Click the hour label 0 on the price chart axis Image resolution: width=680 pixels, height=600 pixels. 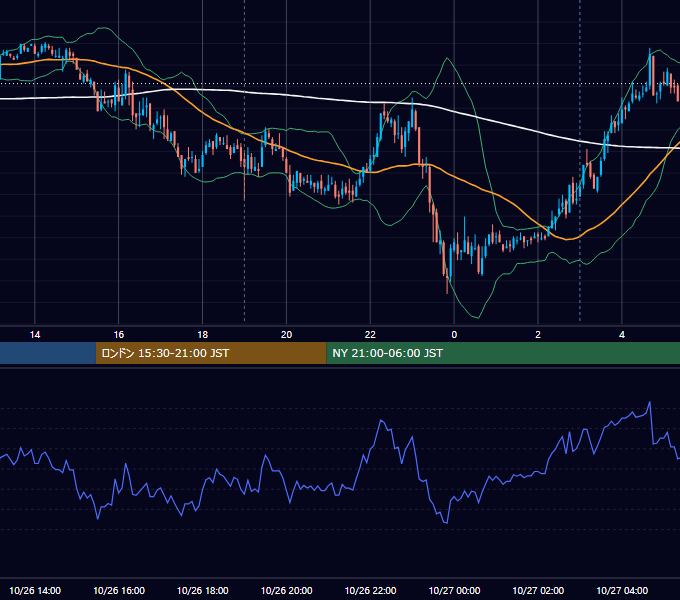tap(454, 335)
